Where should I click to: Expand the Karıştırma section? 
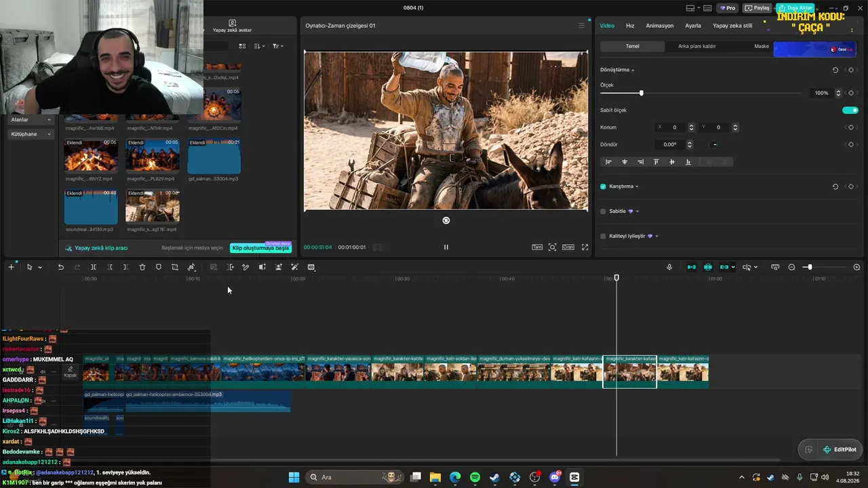pyautogui.click(x=637, y=186)
